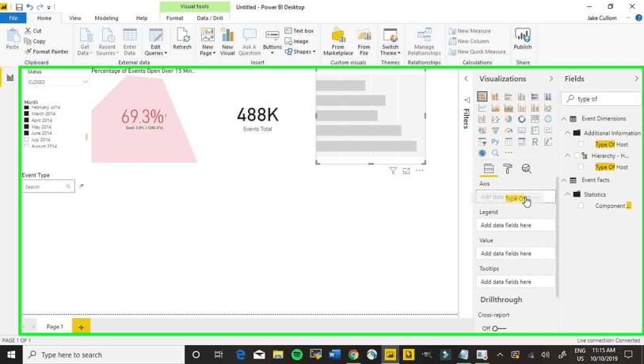Switch to the View ribbon tab
This screenshot has width=644, height=364.
pyautogui.click(x=75, y=18)
